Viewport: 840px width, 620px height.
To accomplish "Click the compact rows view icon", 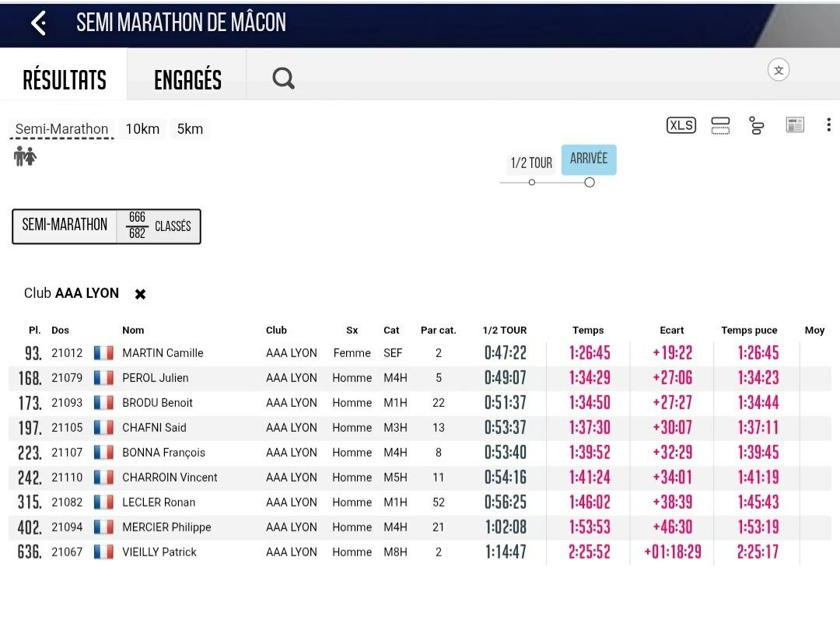I will (x=720, y=126).
